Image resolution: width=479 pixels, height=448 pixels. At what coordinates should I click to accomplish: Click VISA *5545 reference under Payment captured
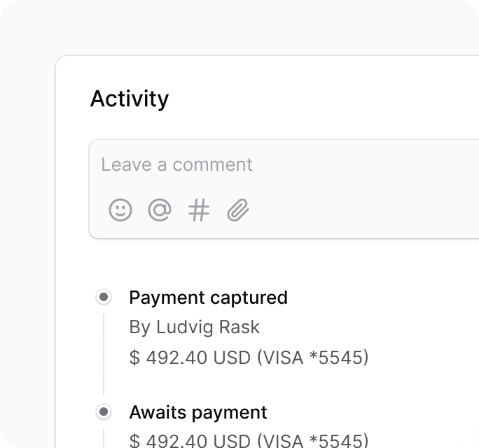313,357
